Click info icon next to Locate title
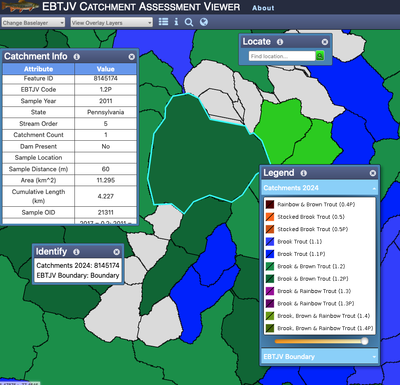The image size is (400, 385). [x=280, y=42]
